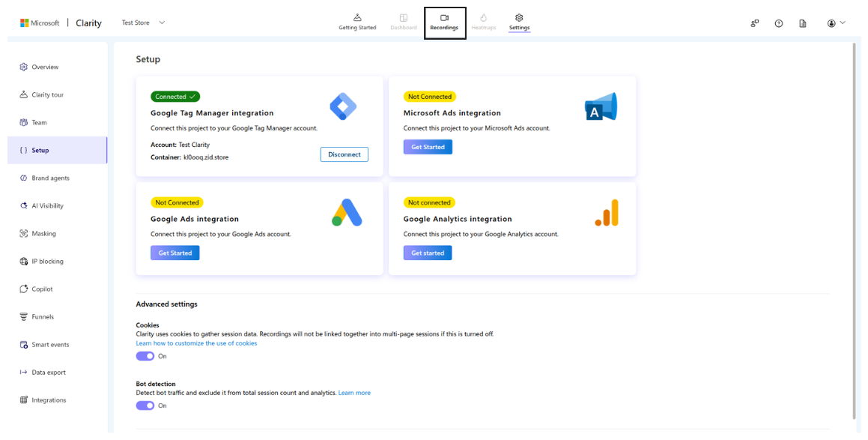Click the Google Analytics bar chart logo
This screenshot has height=440, width=868.
pos(607,212)
